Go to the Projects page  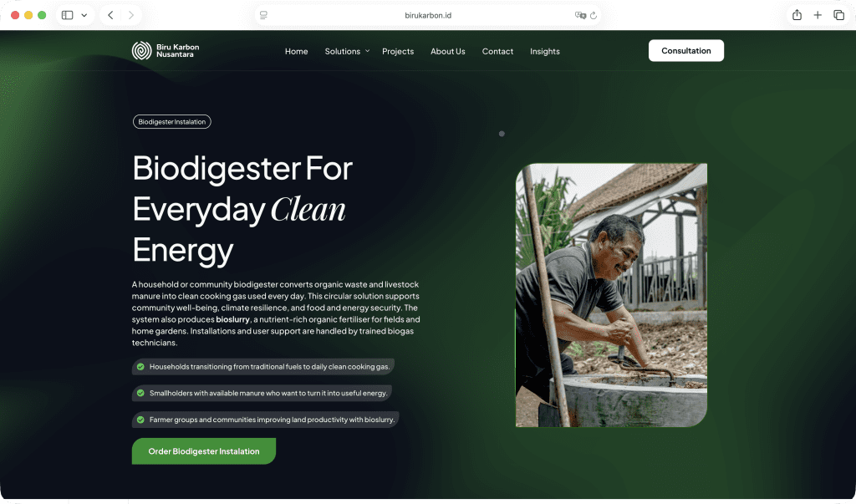pos(398,51)
